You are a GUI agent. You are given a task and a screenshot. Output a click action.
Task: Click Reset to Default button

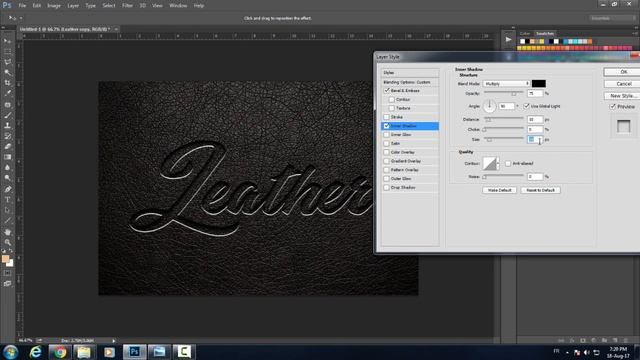tap(540, 190)
